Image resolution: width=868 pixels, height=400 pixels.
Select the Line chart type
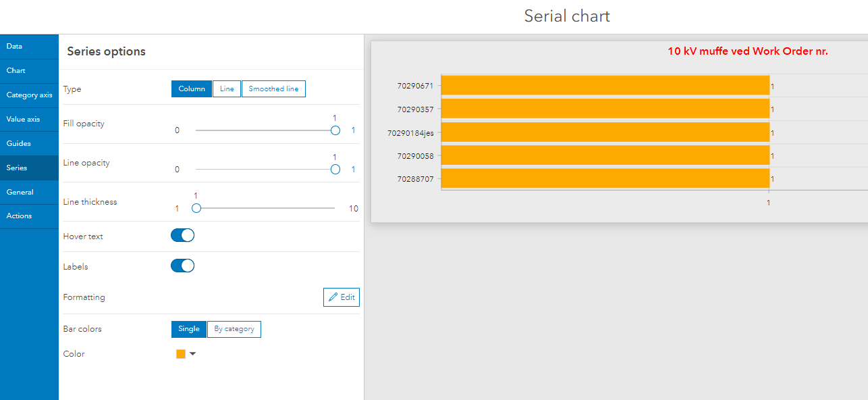(x=226, y=89)
